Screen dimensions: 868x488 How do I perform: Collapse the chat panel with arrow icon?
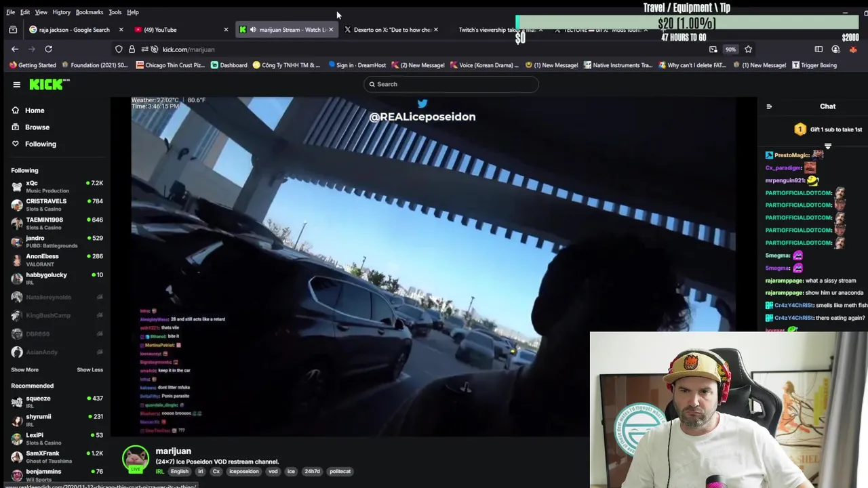click(x=769, y=106)
